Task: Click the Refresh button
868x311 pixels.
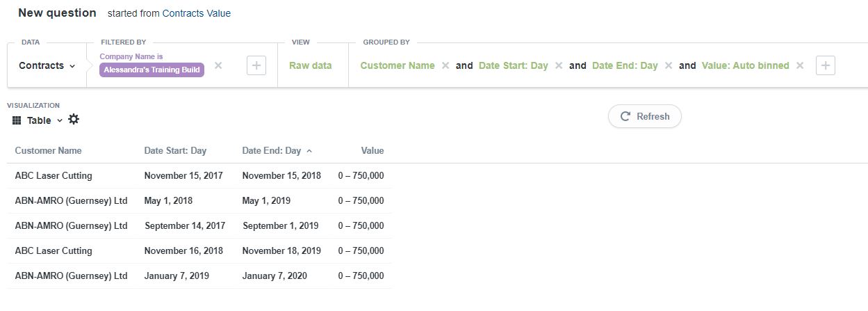Action: (x=644, y=116)
